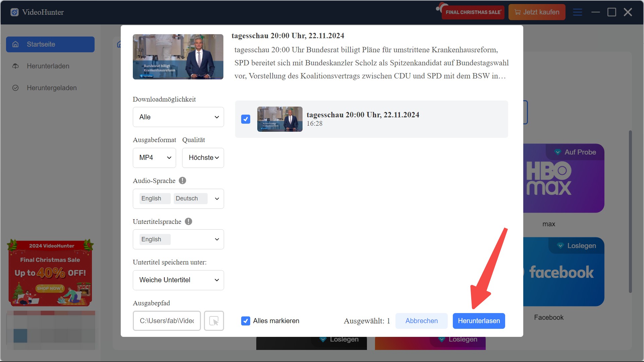Click the Ausgabepfad path input field

tap(167, 321)
